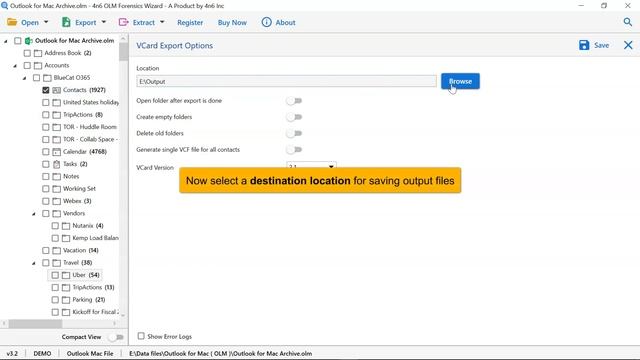This screenshot has width=640, height=360.
Task: Click the Export menu label
Action: pos(86,22)
